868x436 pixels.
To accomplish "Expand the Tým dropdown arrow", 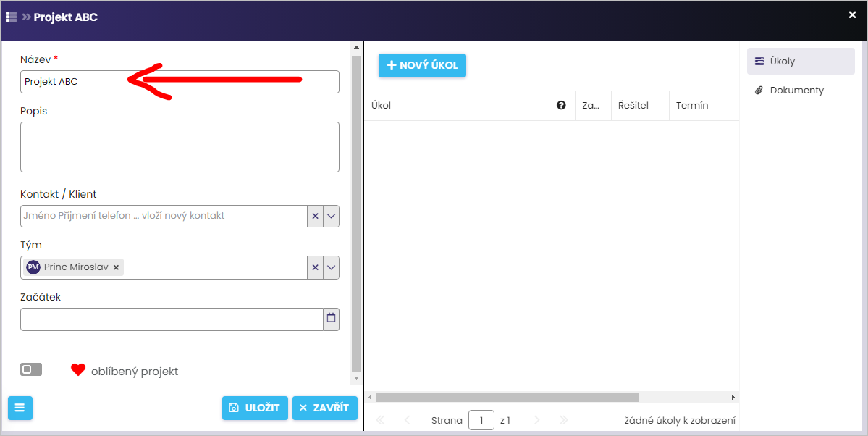I will coord(331,267).
